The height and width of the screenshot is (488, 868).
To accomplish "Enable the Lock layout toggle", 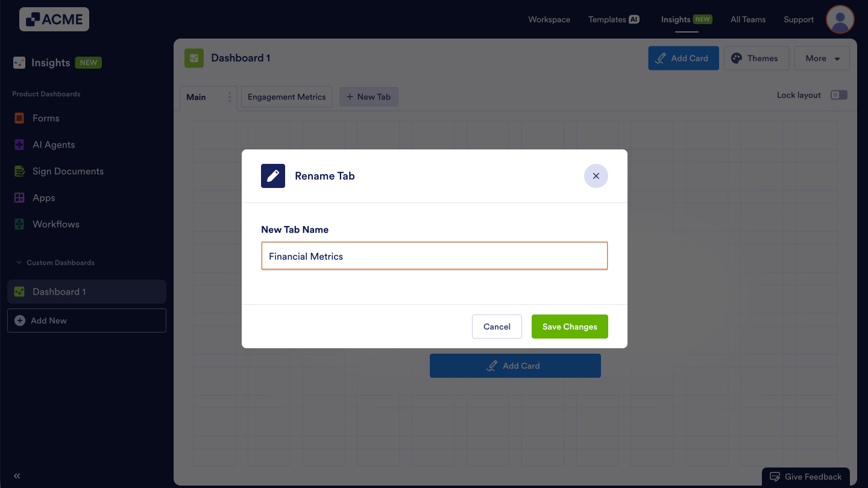I will point(838,95).
